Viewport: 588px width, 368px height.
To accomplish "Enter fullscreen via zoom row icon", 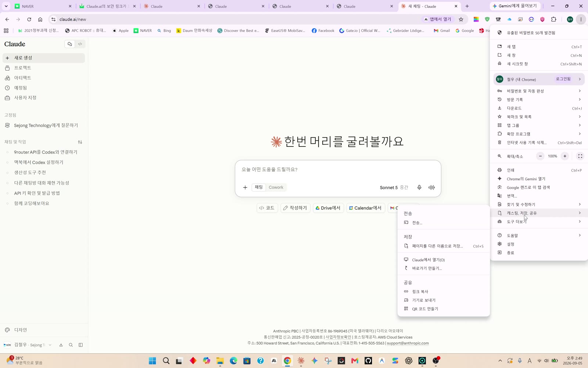I will (x=580, y=156).
